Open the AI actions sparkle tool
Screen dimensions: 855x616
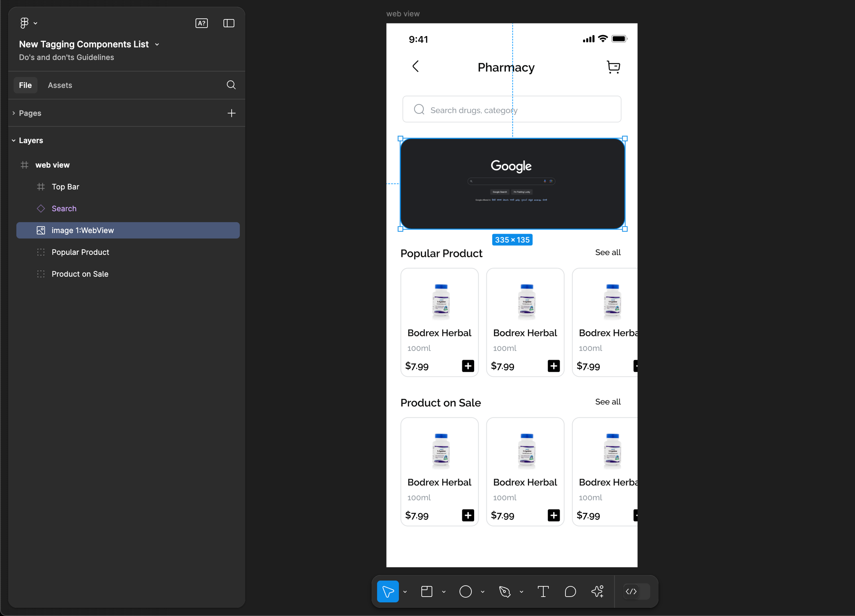pyautogui.click(x=598, y=591)
